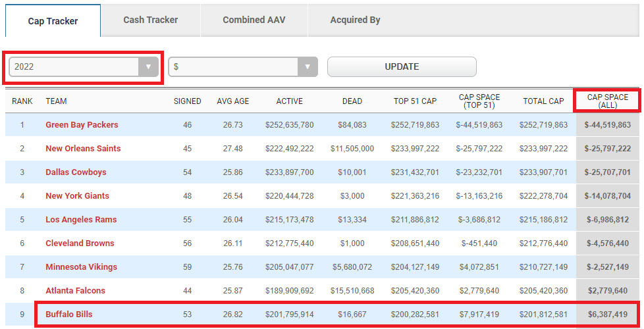Select the Atlanta Falcons link
Screen dimensions: 644x329
point(75,291)
